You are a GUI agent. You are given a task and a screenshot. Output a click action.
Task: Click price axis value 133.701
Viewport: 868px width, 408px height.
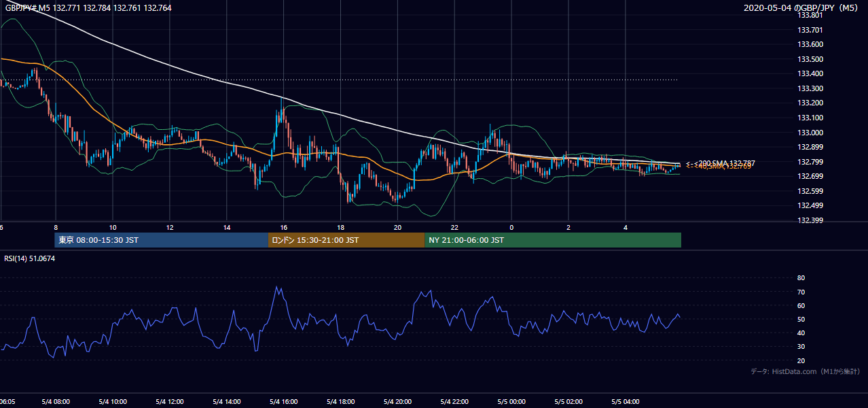pyautogui.click(x=810, y=30)
